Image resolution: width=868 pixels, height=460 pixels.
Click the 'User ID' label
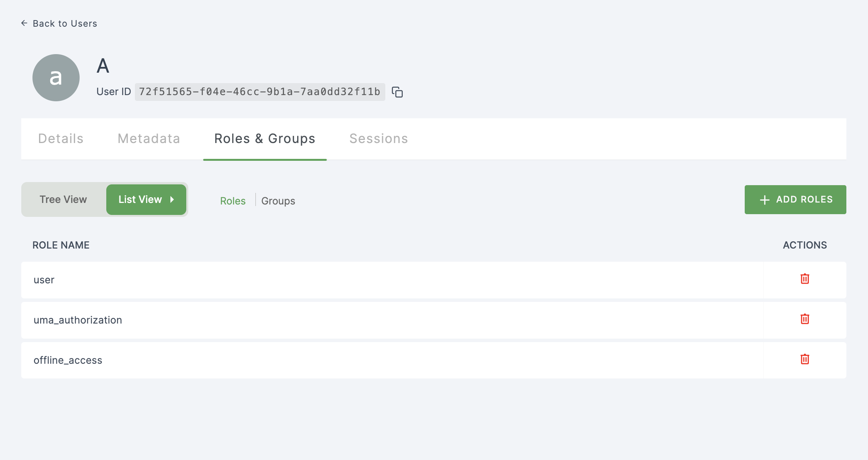pos(114,92)
